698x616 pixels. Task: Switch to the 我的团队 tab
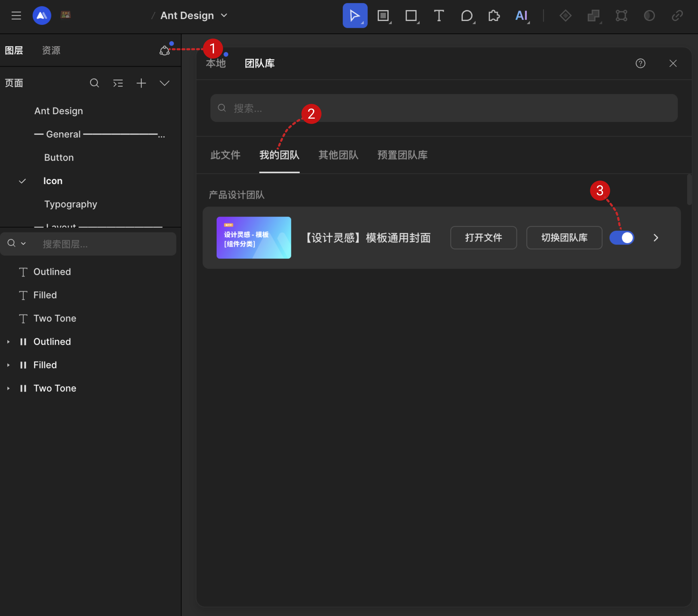click(x=279, y=155)
